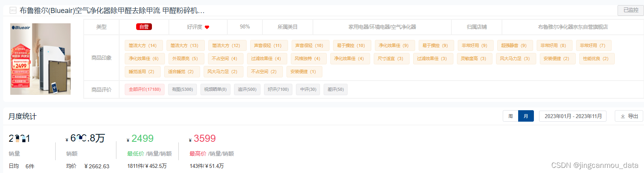Click the product icon before the Blueair title

(13, 11)
